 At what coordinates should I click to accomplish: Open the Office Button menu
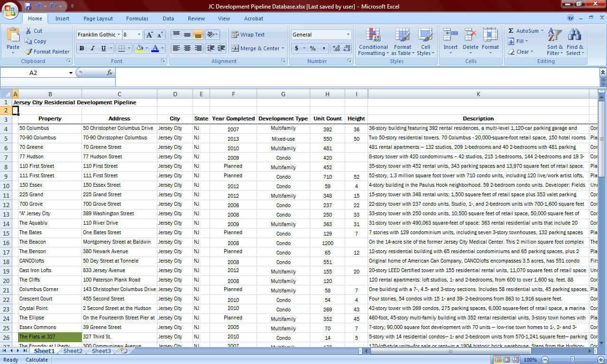pyautogui.click(x=9, y=10)
